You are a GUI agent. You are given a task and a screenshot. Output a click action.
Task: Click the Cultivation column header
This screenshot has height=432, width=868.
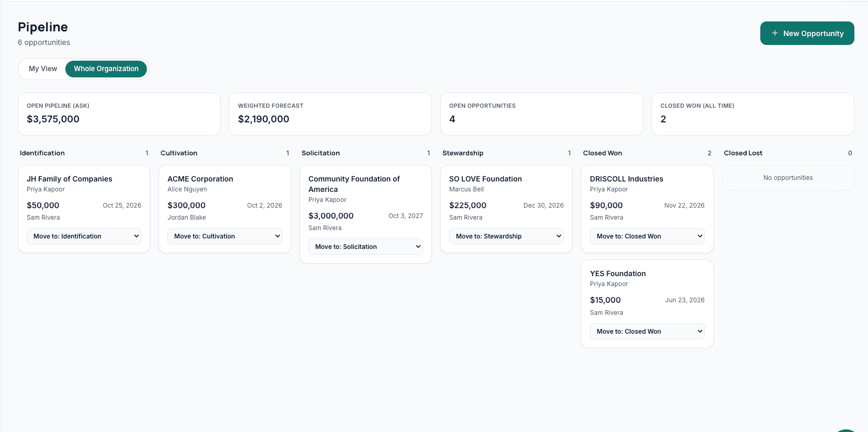(x=179, y=153)
